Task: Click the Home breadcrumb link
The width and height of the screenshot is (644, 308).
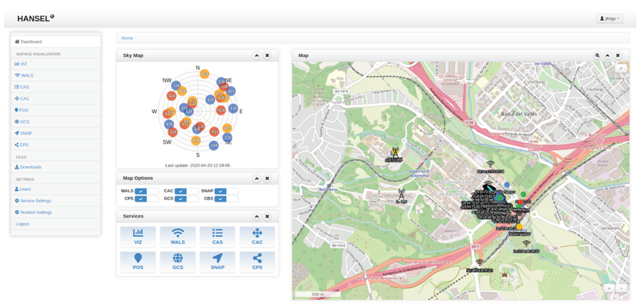Action: click(127, 38)
